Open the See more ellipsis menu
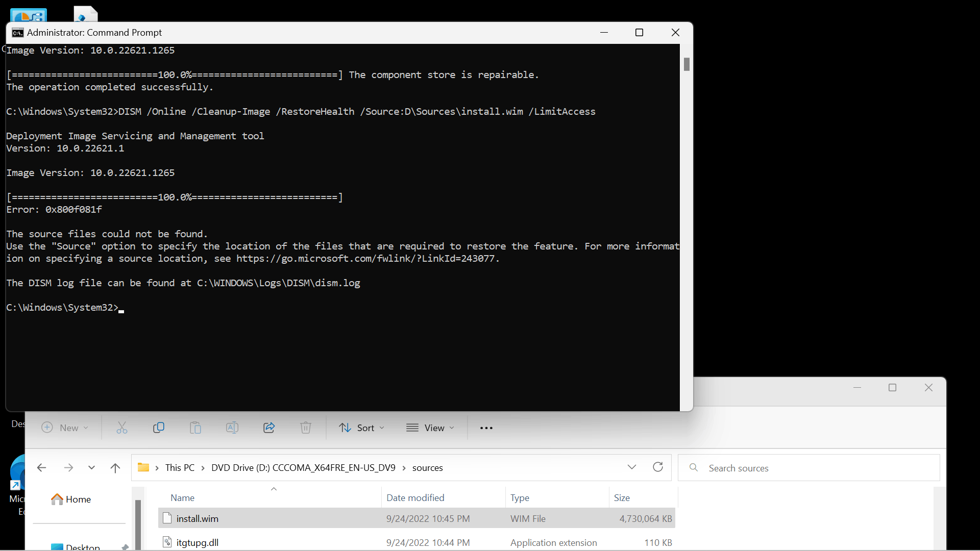Screen dimensions: 980x551 click(486, 428)
